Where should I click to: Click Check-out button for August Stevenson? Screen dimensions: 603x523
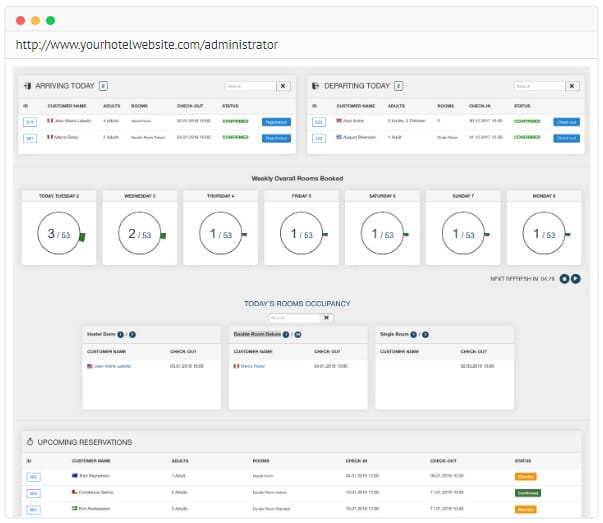(x=566, y=138)
